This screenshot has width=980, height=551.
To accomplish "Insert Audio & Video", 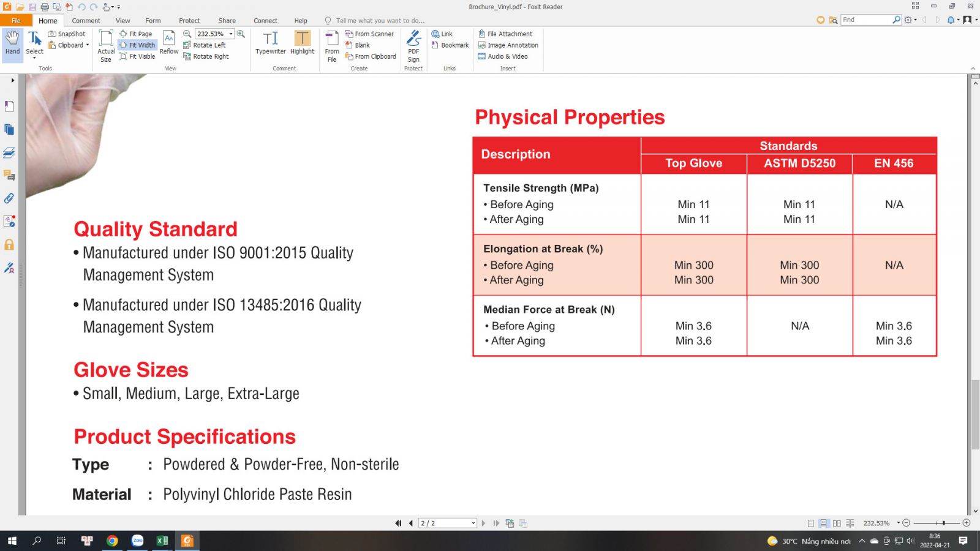I will click(503, 56).
